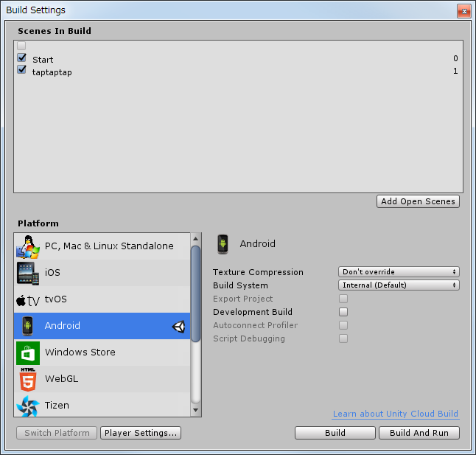This screenshot has height=455, width=476.
Task: Toggle the Export Project checkbox
Action: [x=343, y=299]
